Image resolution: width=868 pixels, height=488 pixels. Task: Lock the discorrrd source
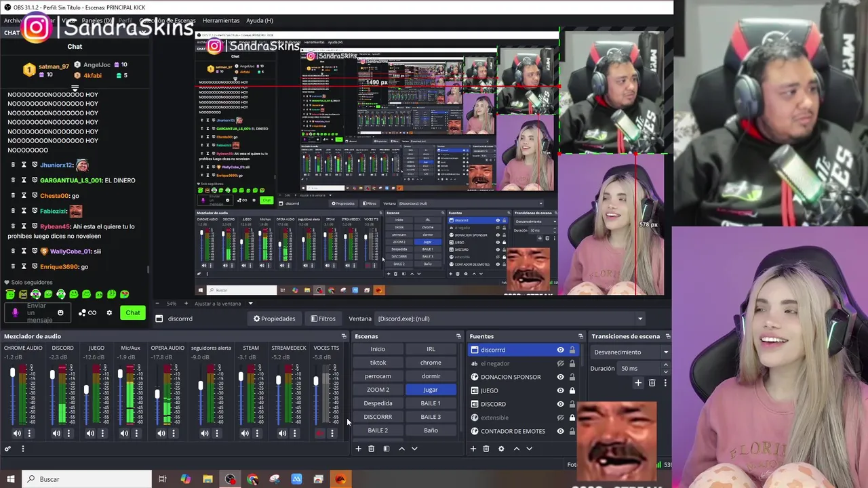pos(572,350)
